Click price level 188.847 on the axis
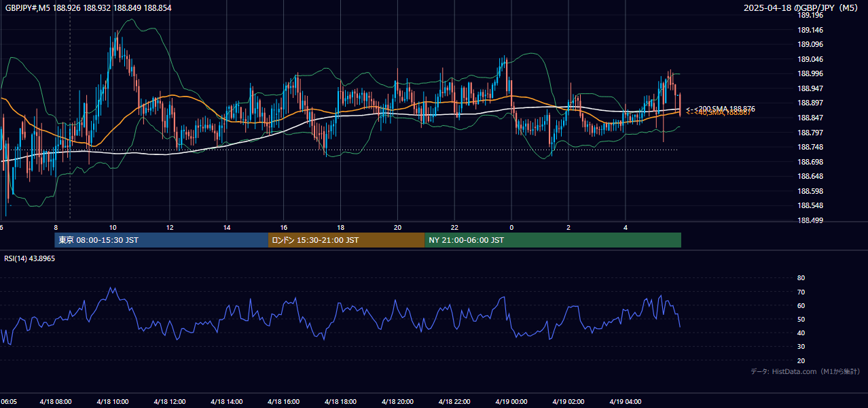Screen dimensions: 868x408 click(x=810, y=118)
